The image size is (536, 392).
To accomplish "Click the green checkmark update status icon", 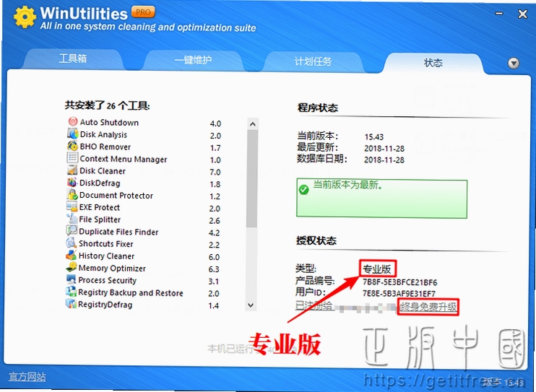I will (x=303, y=189).
